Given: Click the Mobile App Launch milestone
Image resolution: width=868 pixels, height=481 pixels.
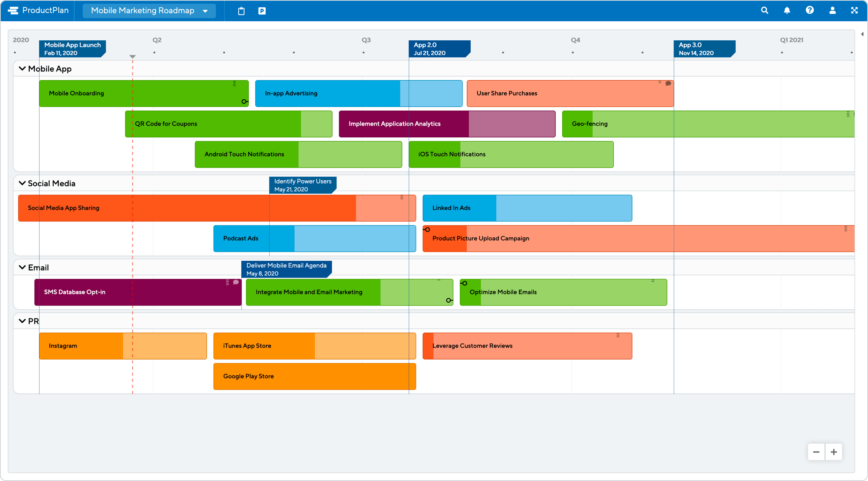Looking at the screenshot, I should (72, 49).
